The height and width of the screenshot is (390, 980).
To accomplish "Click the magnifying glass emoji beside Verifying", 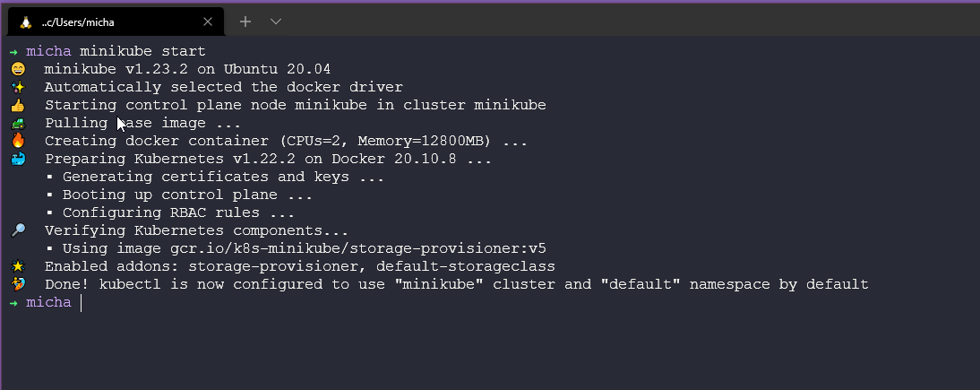I will (18, 230).
